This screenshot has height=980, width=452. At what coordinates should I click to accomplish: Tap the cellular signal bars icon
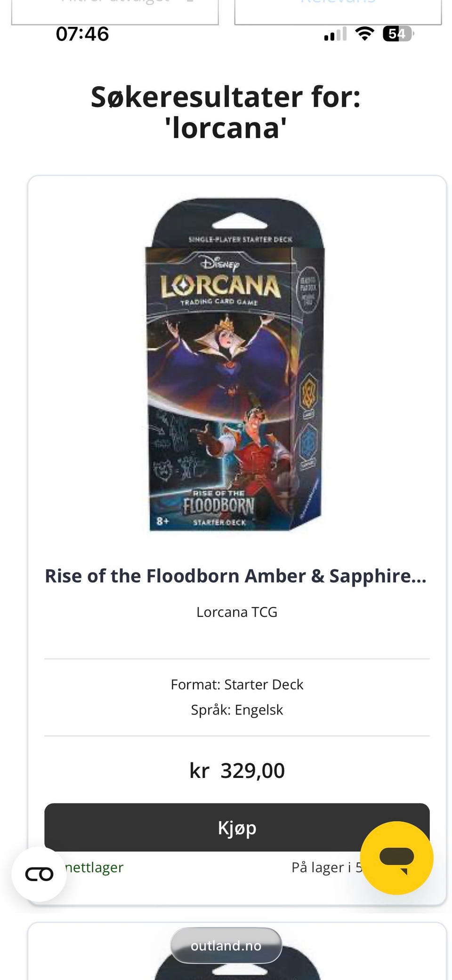point(335,34)
